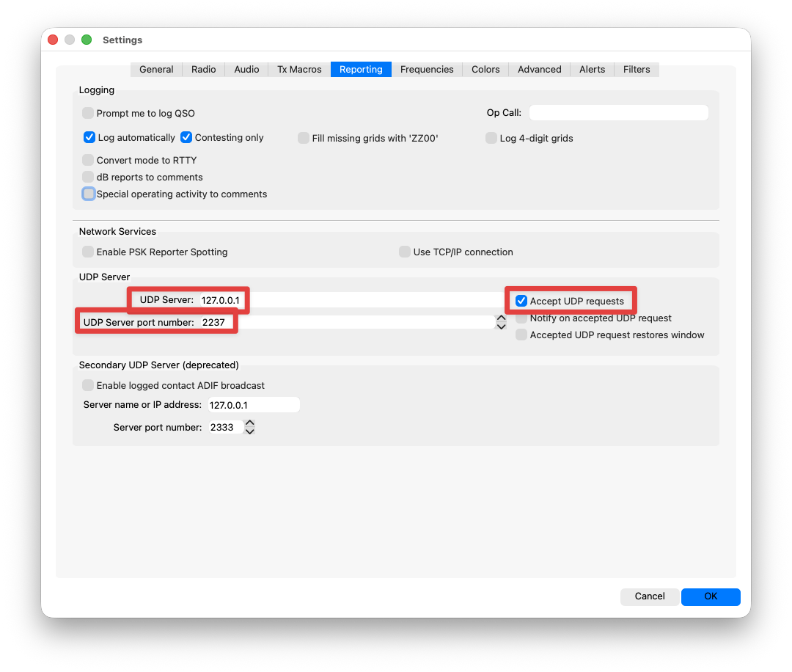This screenshot has width=792, height=672.
Task: Open the Tx Macros tab
Action: click(x=299, y=69)
